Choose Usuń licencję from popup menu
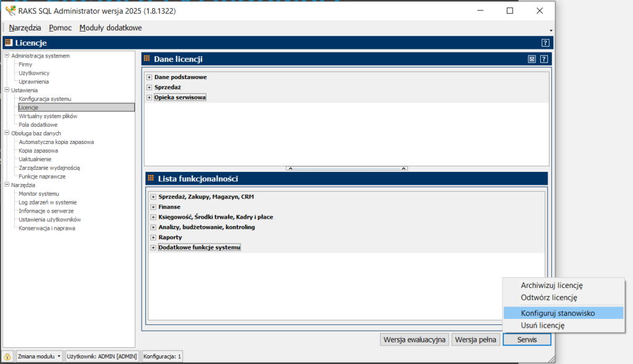This screenshot has width=633, height=364. pyautogui.click(x=564, y=325)
